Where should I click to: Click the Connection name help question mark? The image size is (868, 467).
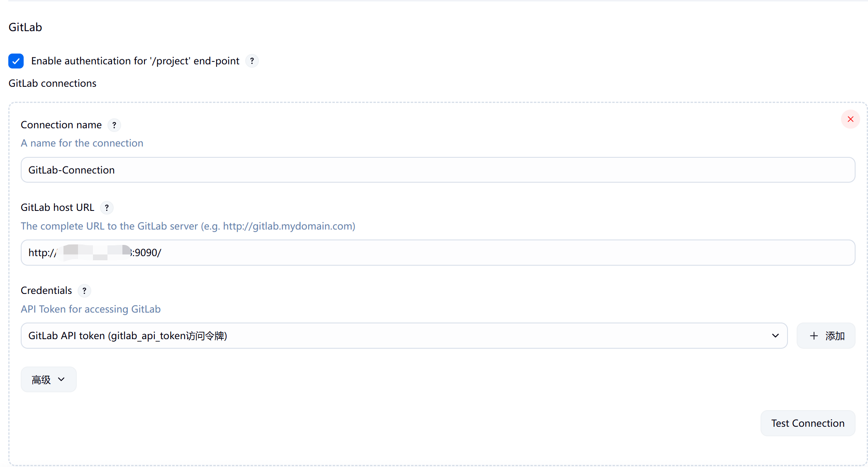114,125
